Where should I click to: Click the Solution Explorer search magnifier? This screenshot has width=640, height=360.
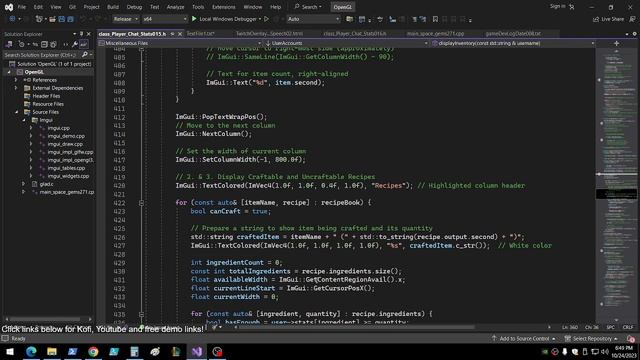click(84, 54)
